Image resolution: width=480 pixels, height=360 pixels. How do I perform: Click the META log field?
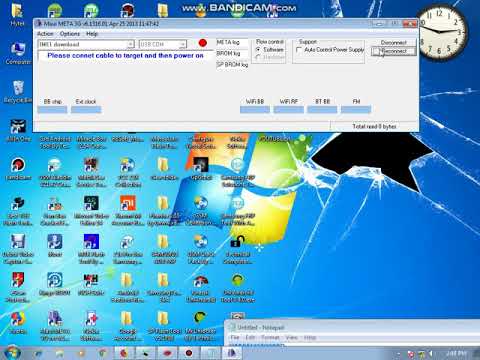(232, 42)
